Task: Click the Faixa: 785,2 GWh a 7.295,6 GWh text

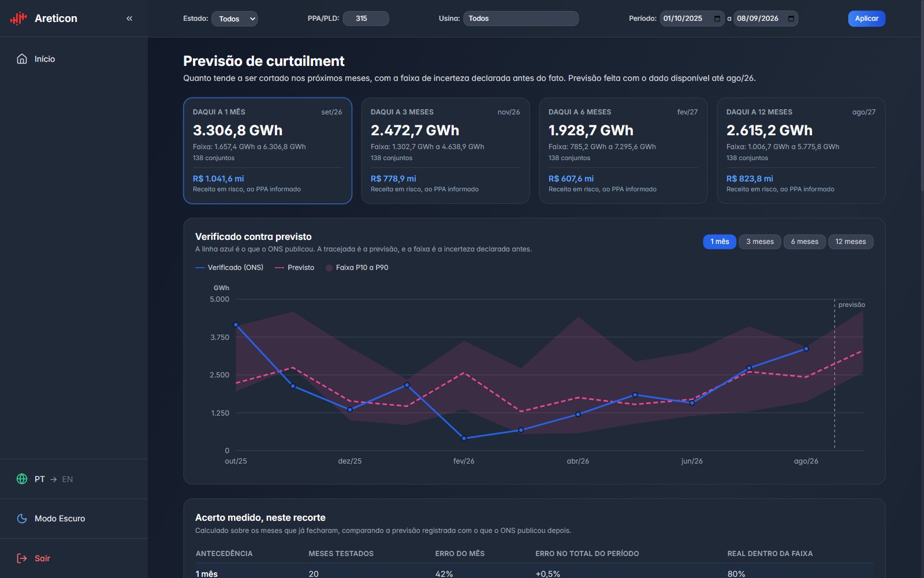Action: pos(602,147)
